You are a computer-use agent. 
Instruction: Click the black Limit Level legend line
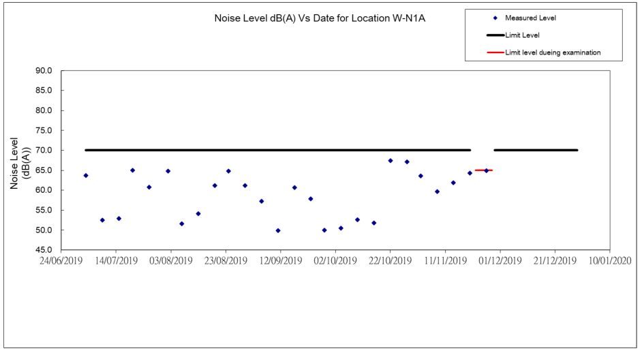[494, 35]
